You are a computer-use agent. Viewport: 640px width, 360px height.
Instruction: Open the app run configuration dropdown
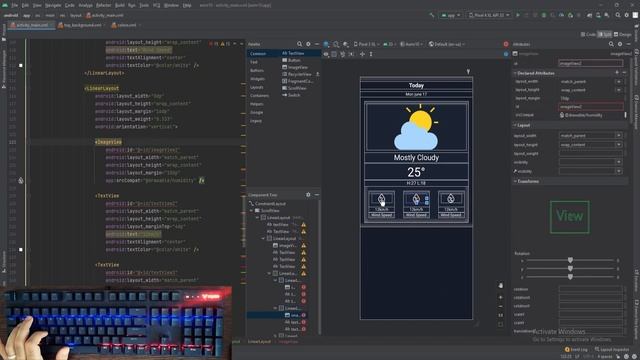451,15
